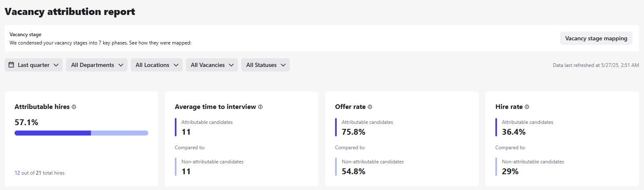Click info icon next to Average time to interview
The width and height of the screenshot is (644, 190).
[260, 107]
